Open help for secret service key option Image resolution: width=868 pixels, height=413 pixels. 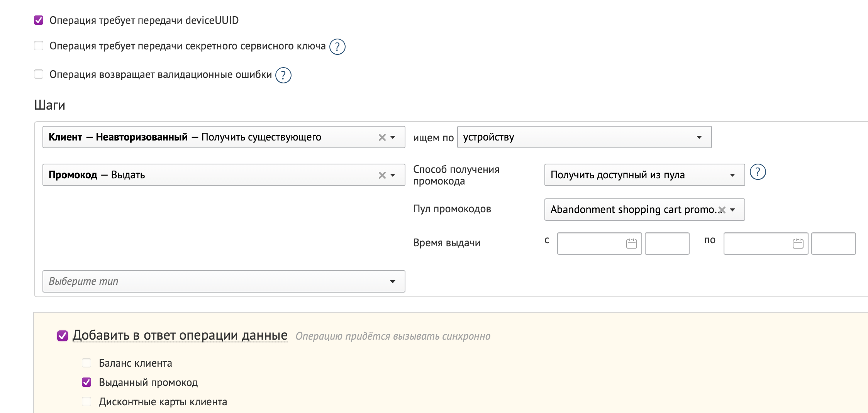(x=337, y=47)
